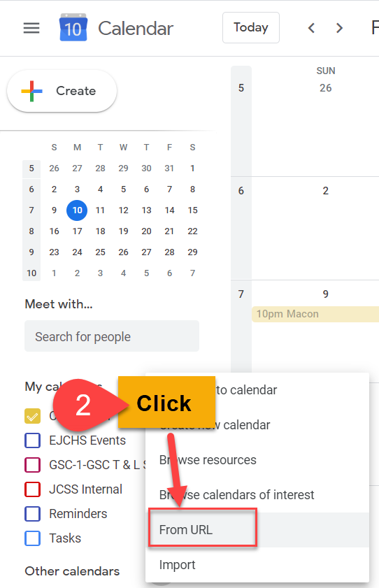Click the Search for people field

[x=112, y=336]
